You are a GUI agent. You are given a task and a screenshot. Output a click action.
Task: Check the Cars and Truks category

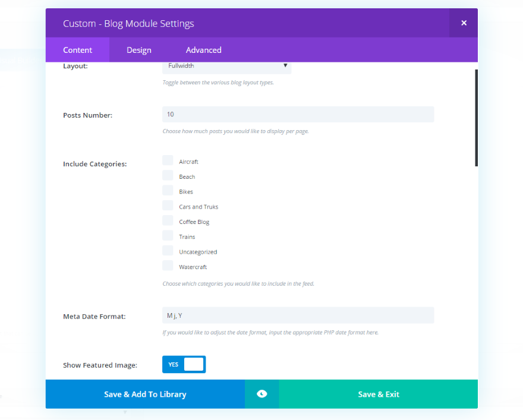click(x=168, y=206)
